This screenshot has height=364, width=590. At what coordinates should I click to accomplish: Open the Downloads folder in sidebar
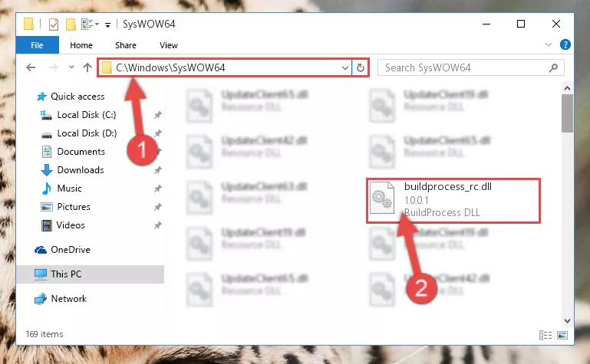point(80,170)
